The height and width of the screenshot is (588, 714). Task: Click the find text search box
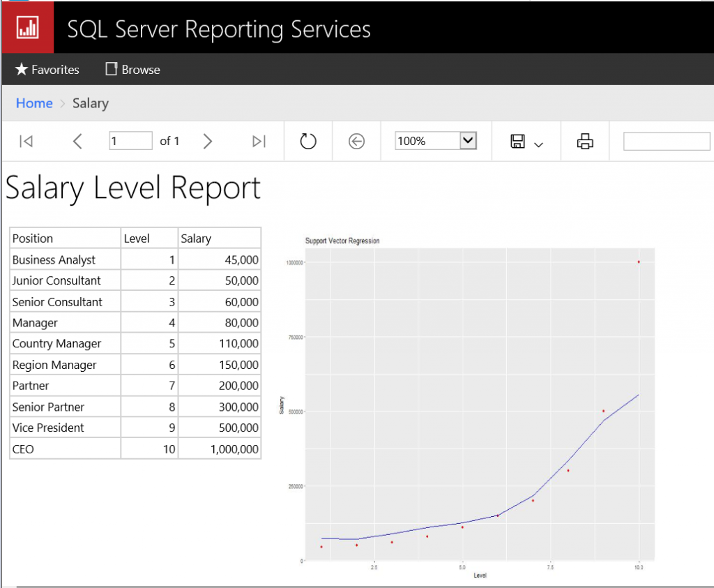pyautogui.click(x=667, y=141)
